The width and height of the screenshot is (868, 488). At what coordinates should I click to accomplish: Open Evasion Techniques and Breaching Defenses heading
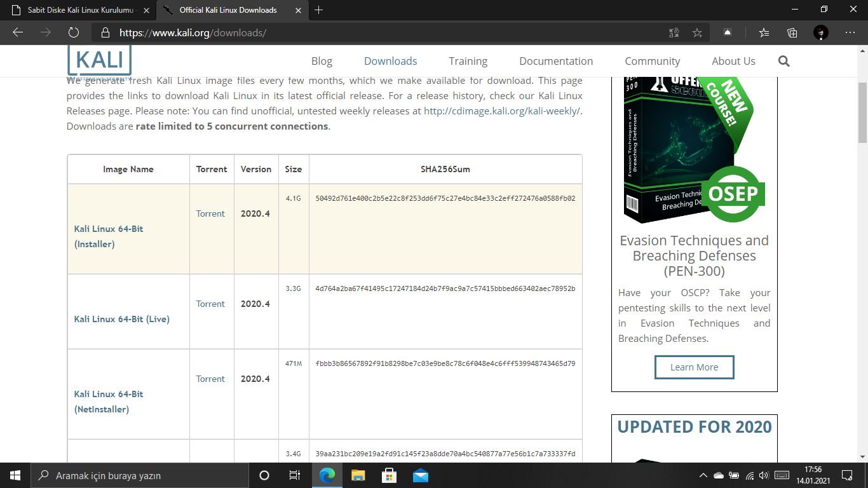694,256
